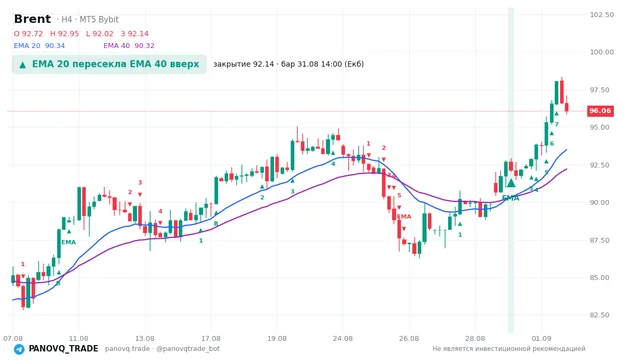Open the panovq.trade website link
The height and width of the screenshot is (360, 640).
(127, 349)
